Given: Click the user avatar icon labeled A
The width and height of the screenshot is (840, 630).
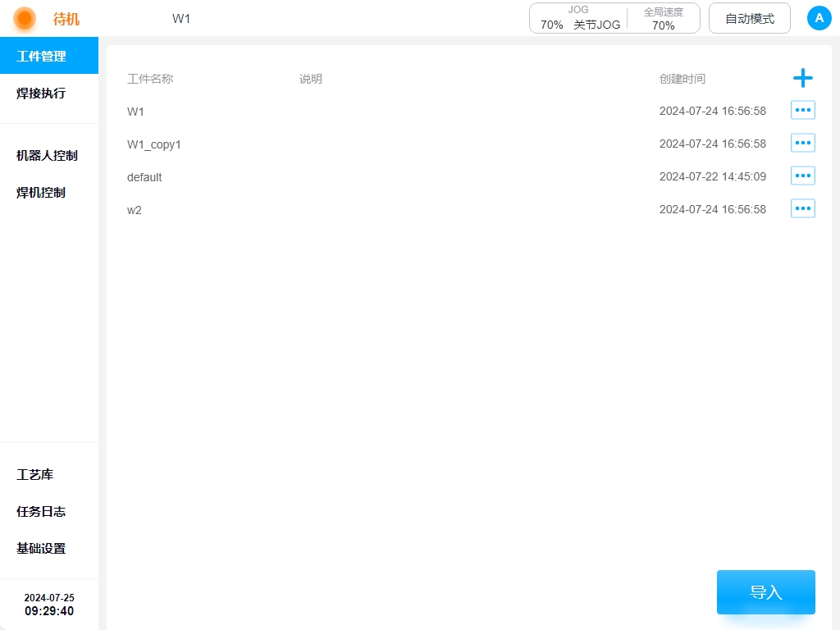Looking at the screenshot, I should (819, 18).
